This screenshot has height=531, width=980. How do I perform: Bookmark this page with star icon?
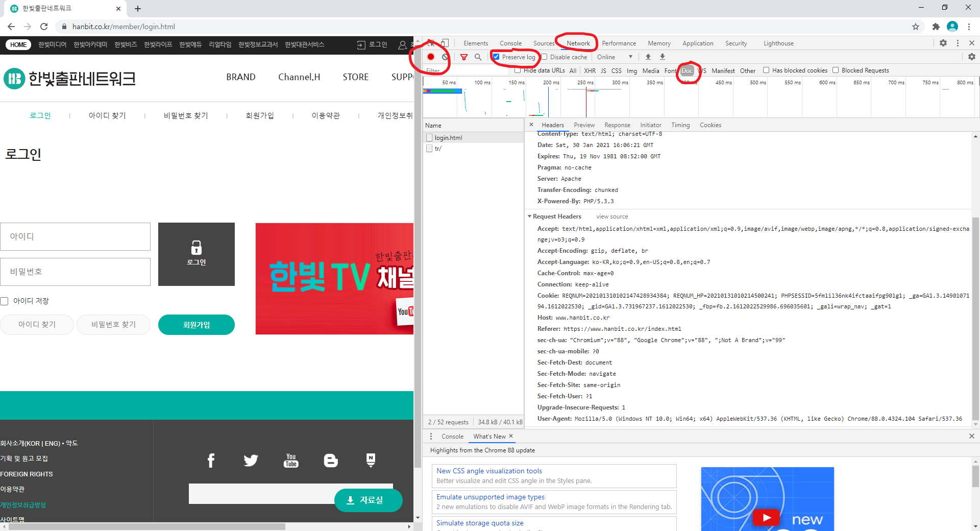pos(916,27)
